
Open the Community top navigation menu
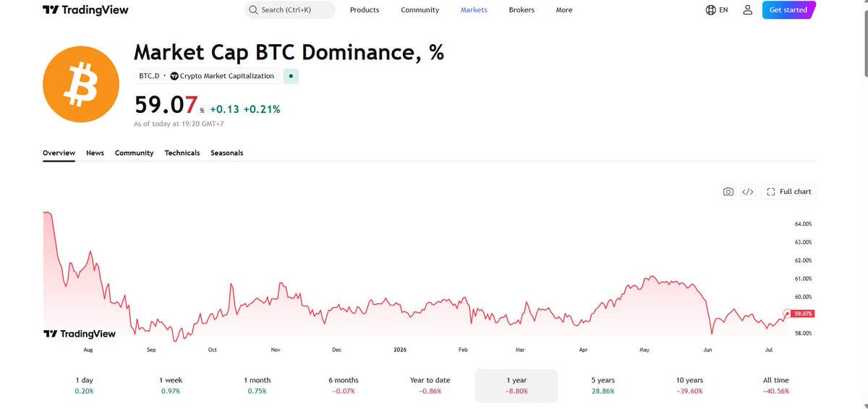(x=420, y=10)
